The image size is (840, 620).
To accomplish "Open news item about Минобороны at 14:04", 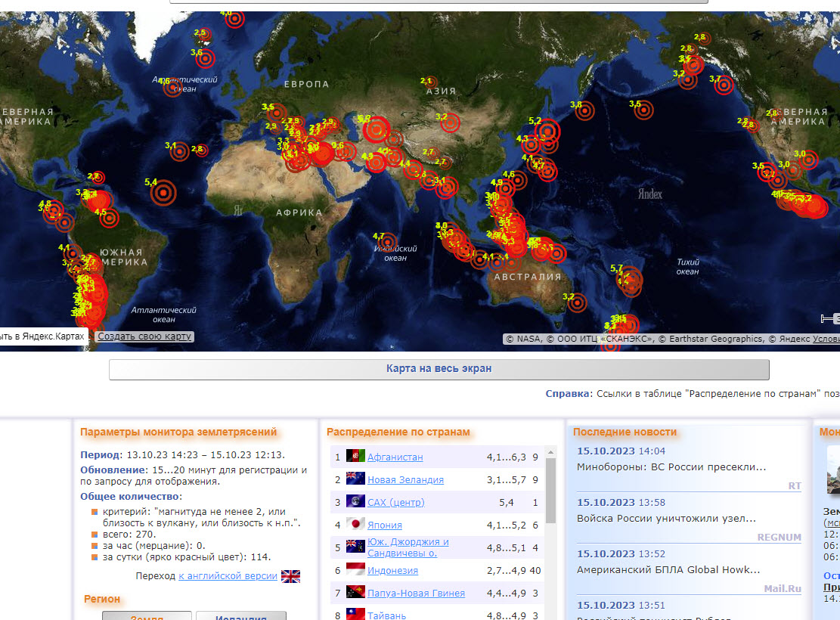I will [671, 467].
